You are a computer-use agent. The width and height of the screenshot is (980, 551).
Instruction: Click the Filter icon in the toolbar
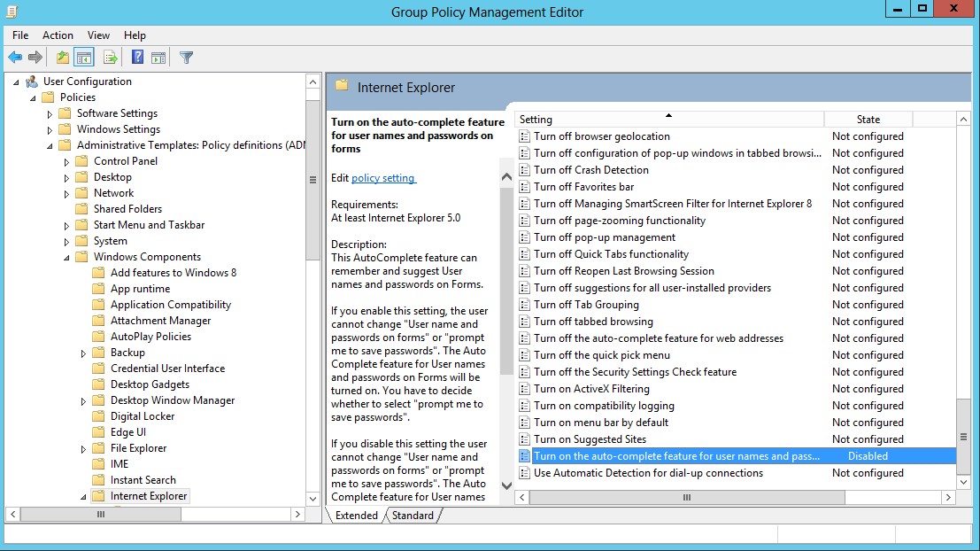point(185,57)
